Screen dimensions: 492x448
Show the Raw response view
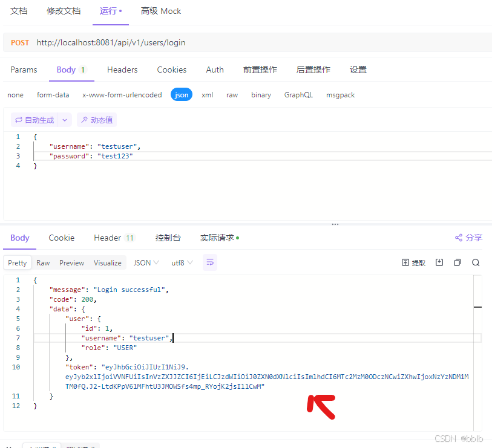click(42, 262)
